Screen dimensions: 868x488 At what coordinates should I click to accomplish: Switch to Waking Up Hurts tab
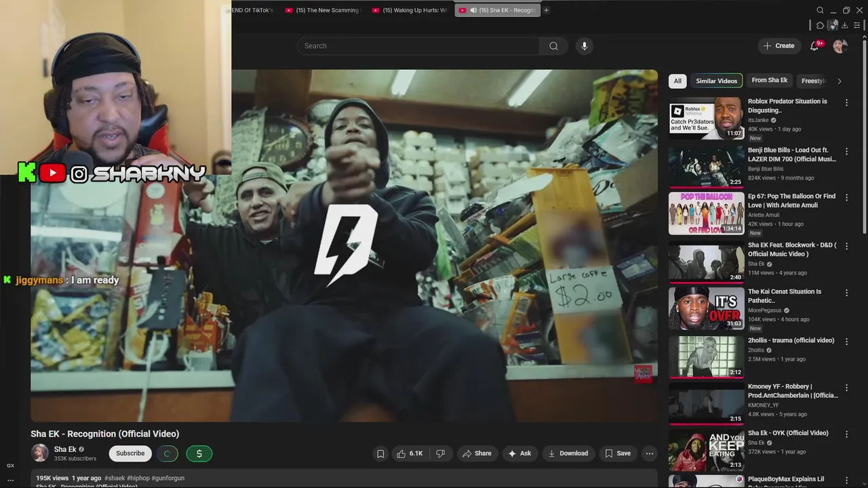[x=410, y=10]
